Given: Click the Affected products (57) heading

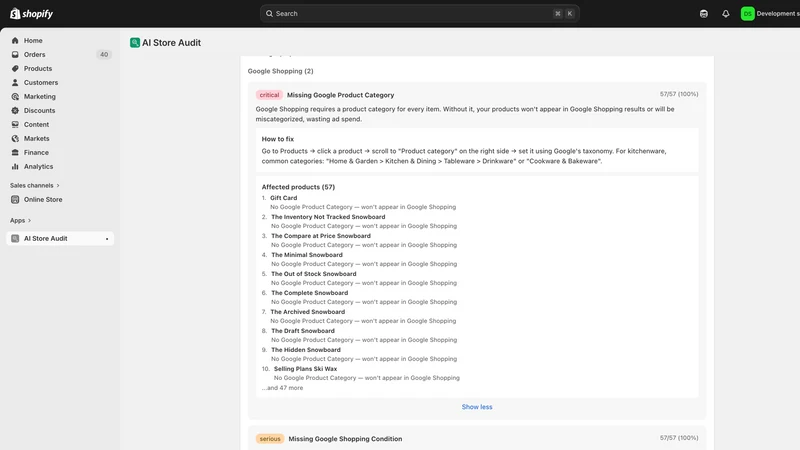Looking at the screenshot, I should pos(298,187).
